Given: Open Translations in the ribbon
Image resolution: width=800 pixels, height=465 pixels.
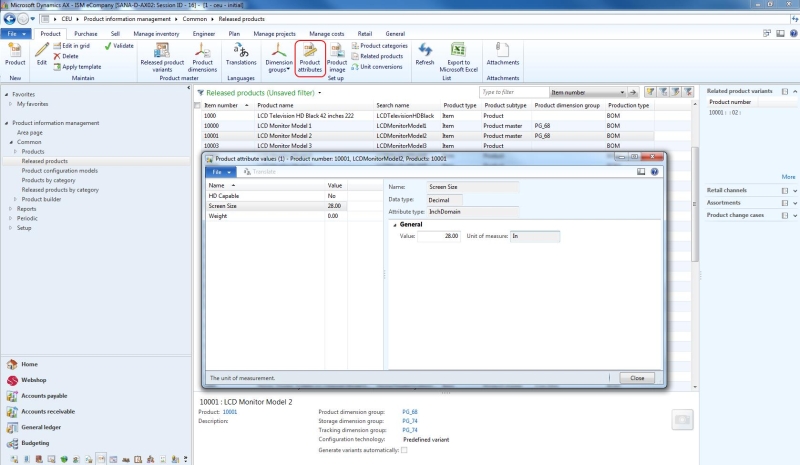Looking at the screenshot, I should (241, 54).
